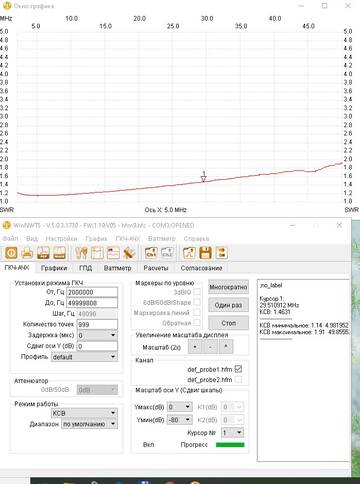Screen dimensions: 360x484
Task: Toggle the def_probe1.hfm channel checkbox
Action: point(238,369)
